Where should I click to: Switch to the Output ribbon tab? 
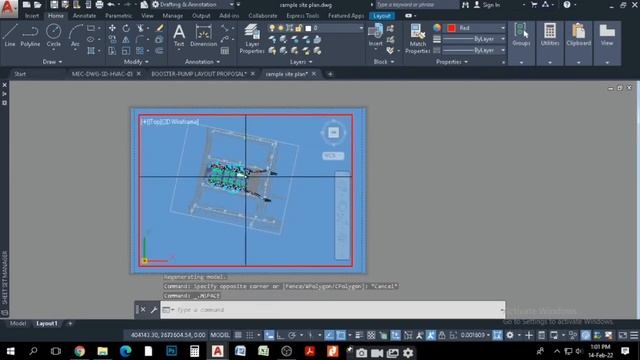[x=201, y=16]
